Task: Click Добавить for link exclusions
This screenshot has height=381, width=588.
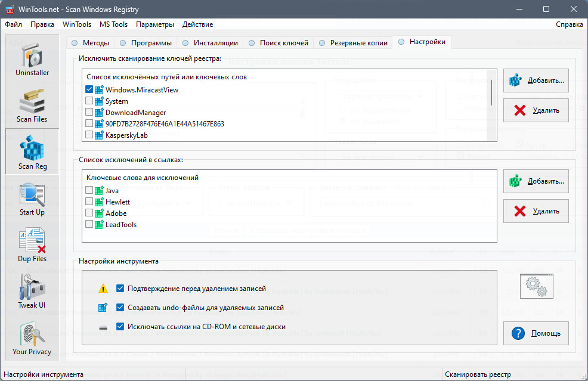Action: click(x=536, y=181)
